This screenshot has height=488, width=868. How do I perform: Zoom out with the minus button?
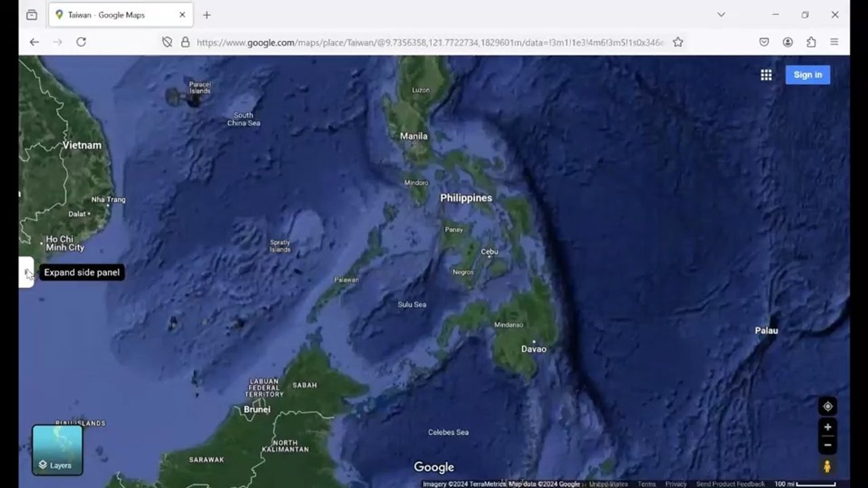pos(827,445)
